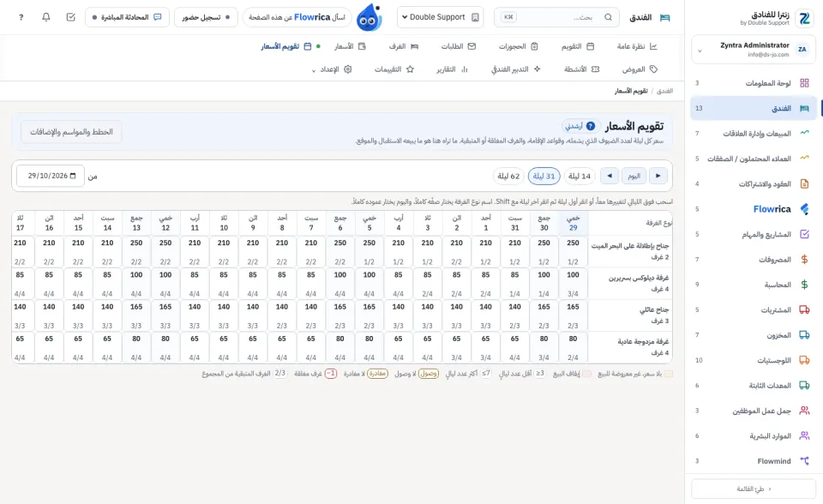Click the right-pointing arrow beside اليوم
The image size is (823, 504).
[x=658, y=176]
